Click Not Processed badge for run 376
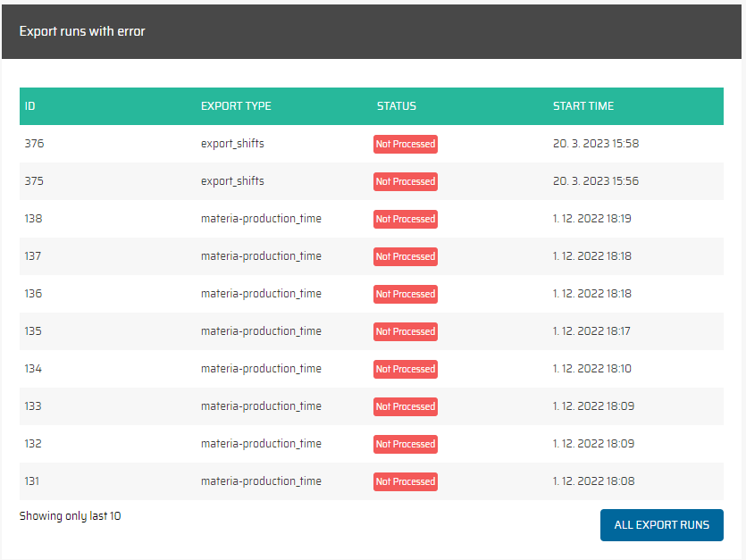746x560 pixels. (x=405, y=144)
